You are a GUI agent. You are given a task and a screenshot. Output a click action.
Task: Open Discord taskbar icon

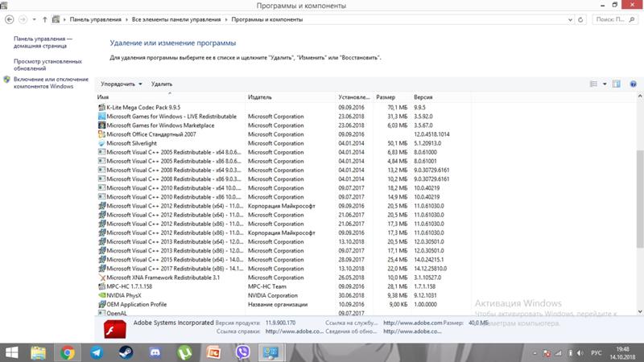[x=155, y=352]
